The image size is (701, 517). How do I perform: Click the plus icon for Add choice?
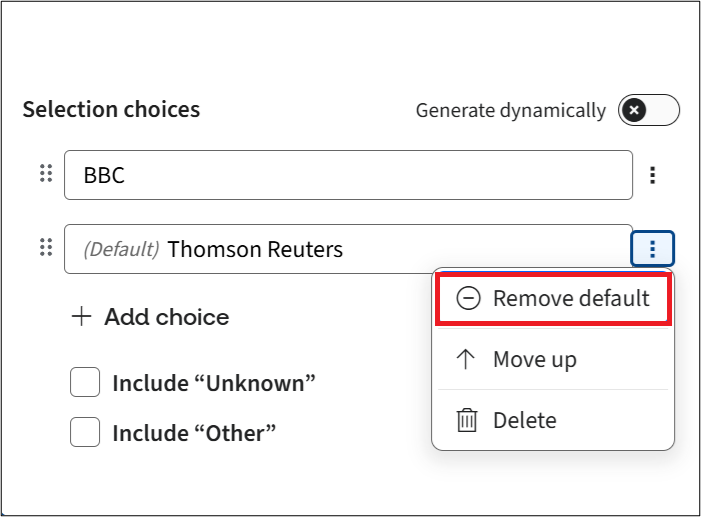tap(81, 317)
